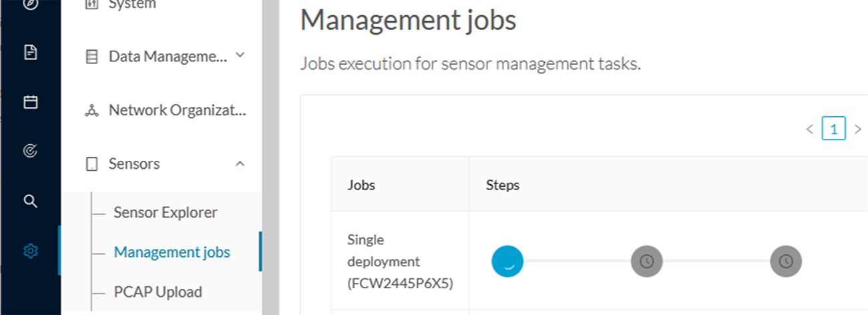Image resolution: width=868 pixels, height=315 pixels.
Task: Open PCAP Upload submenu item
Action: 158,292
